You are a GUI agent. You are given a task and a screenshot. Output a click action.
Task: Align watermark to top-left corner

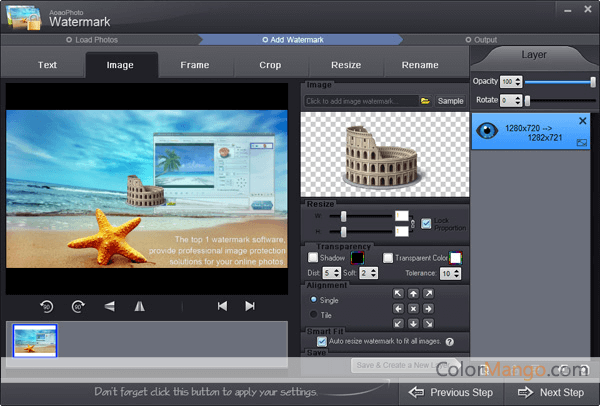(x=398, y=293)
